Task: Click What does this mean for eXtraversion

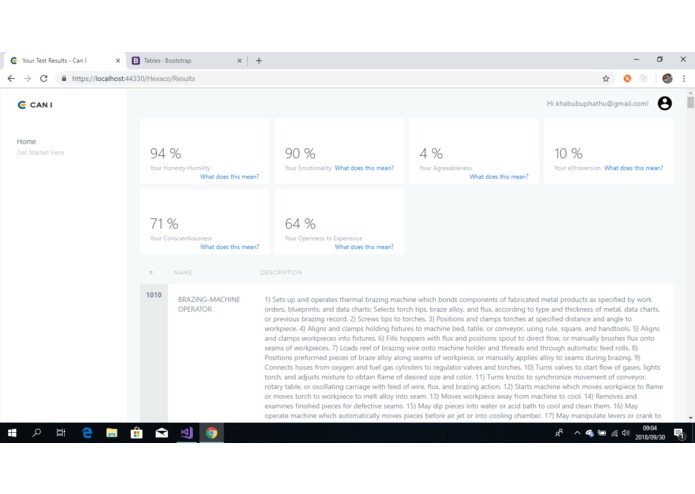Action: [x=633, y=168]
